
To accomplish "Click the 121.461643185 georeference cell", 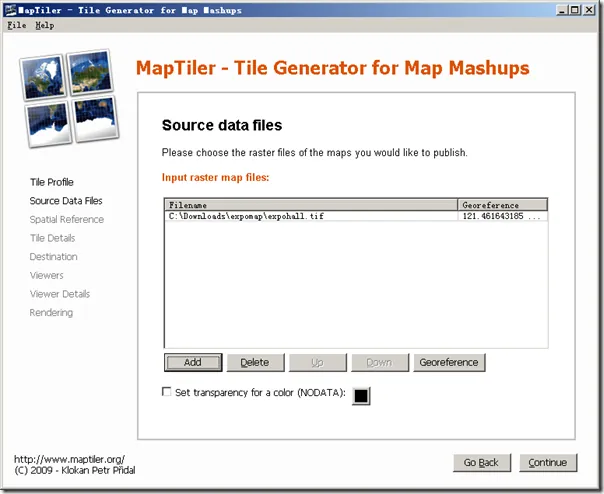I will 502,216.
